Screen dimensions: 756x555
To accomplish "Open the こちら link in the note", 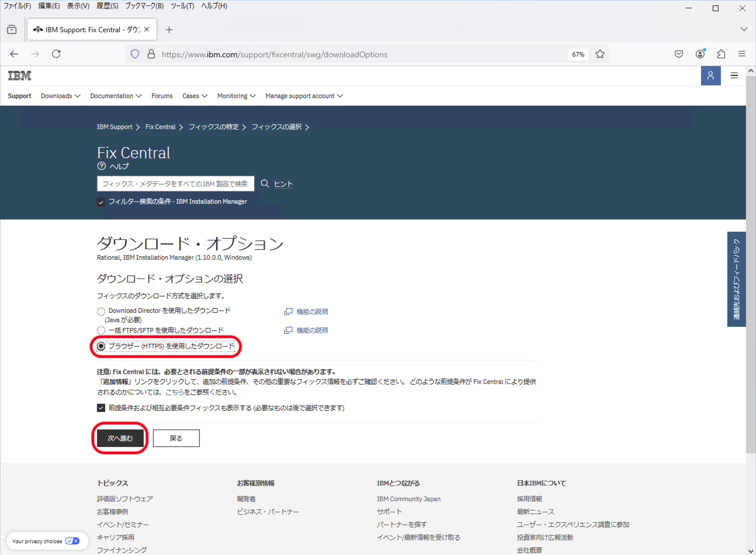I will click(175, 392).
